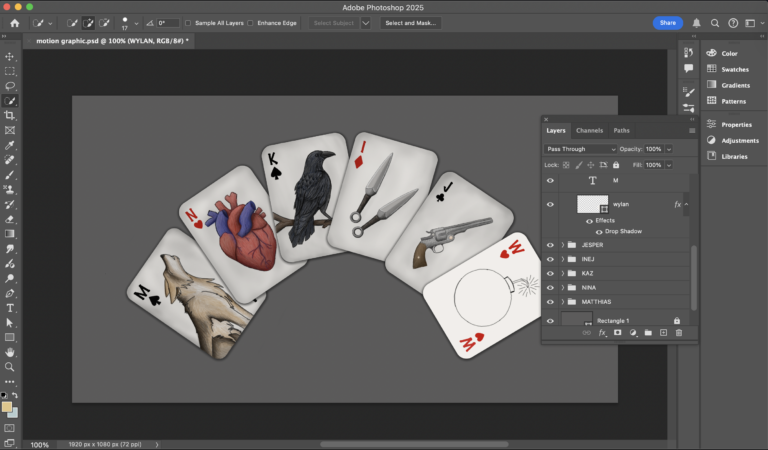Screen dimensions: 768x450
Task: Expand the KAZ group
Action: 562,273
